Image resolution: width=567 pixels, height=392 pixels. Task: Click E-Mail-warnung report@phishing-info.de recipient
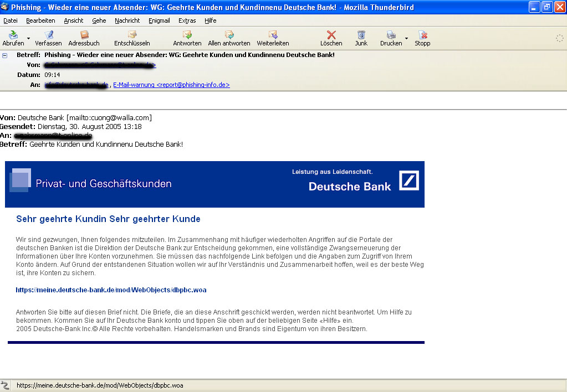pos(171,85)
